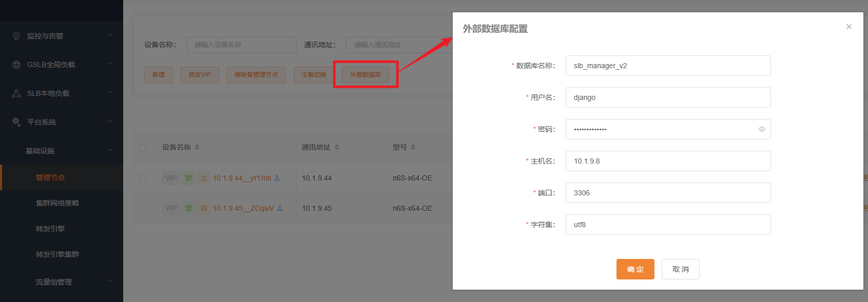The image size is (868, 302).
Task: Open 转发引擎 menu item
Action: (62, 229)
